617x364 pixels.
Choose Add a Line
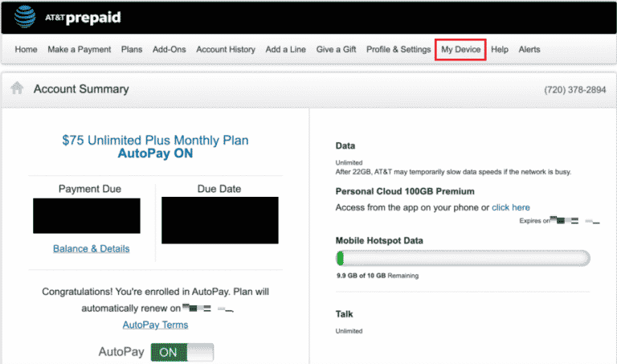[286, 49]
